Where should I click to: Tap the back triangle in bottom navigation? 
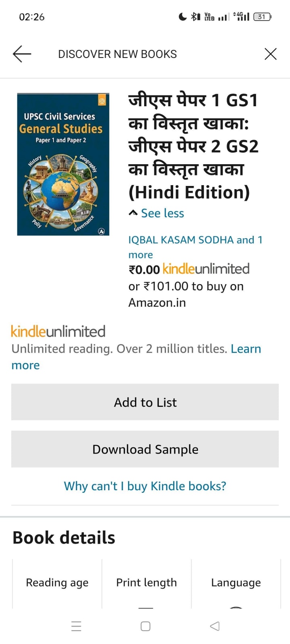click(x=214, y=626)
